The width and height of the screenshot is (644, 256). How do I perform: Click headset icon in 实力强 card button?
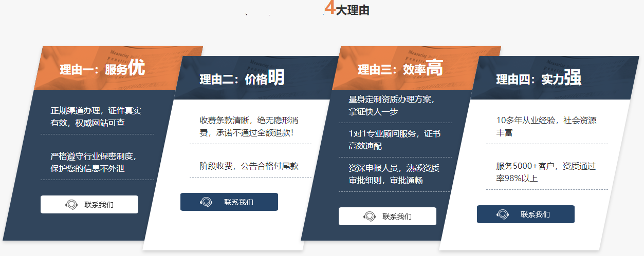click(503, 214)
